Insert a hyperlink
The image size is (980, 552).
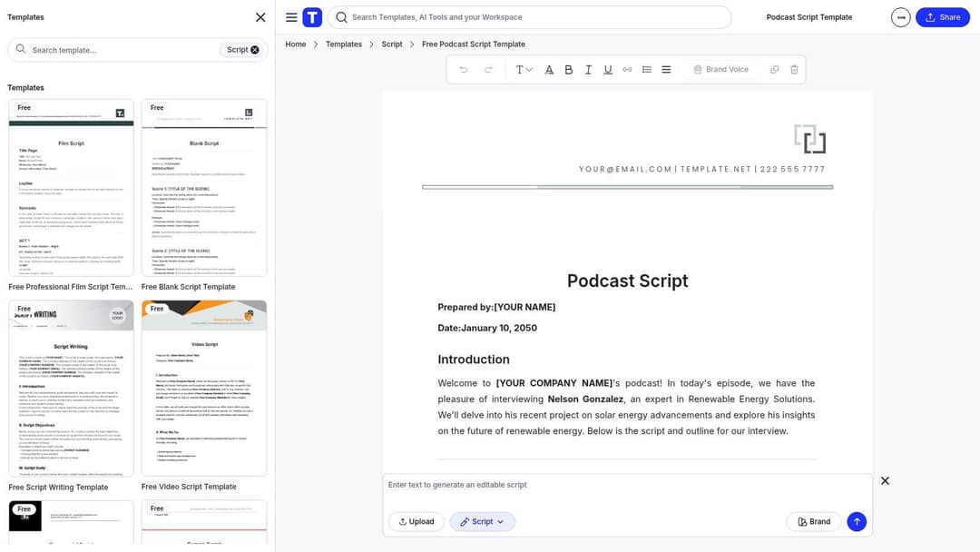pos(628,69)
